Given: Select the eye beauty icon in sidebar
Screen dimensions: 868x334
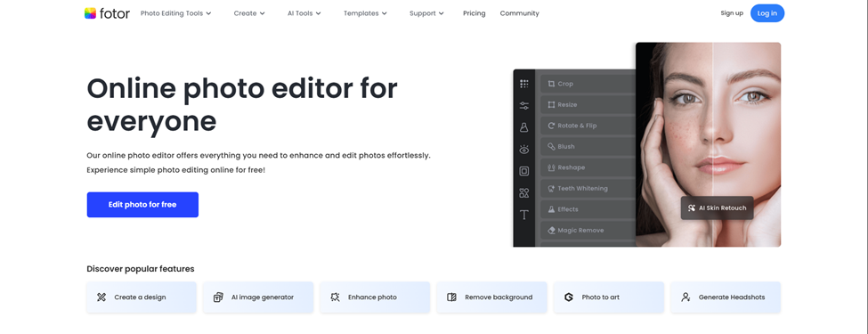Looking at the screenshot, I should pyautogui.click(x=523, y=150).
